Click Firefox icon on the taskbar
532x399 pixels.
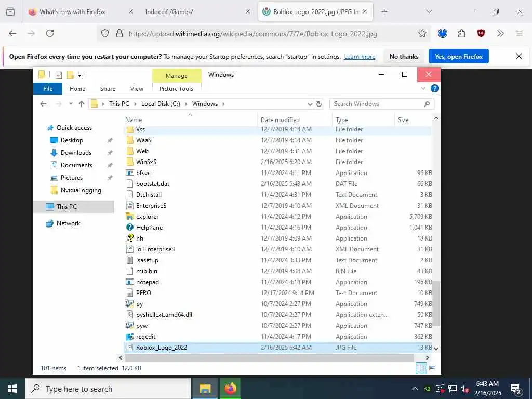[x=230, y=389]
